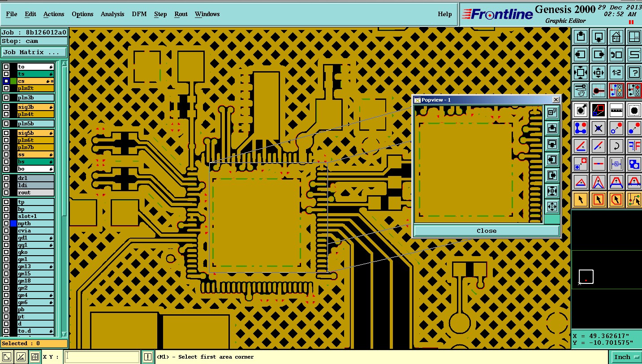Click the XY grid window icon
This screenshot has width=642, height=364.
(634, 37)
